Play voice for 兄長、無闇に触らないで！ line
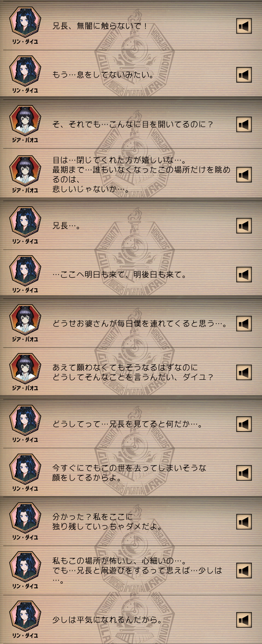This screenshot has height=644, width=262. (x=244, y=26)
